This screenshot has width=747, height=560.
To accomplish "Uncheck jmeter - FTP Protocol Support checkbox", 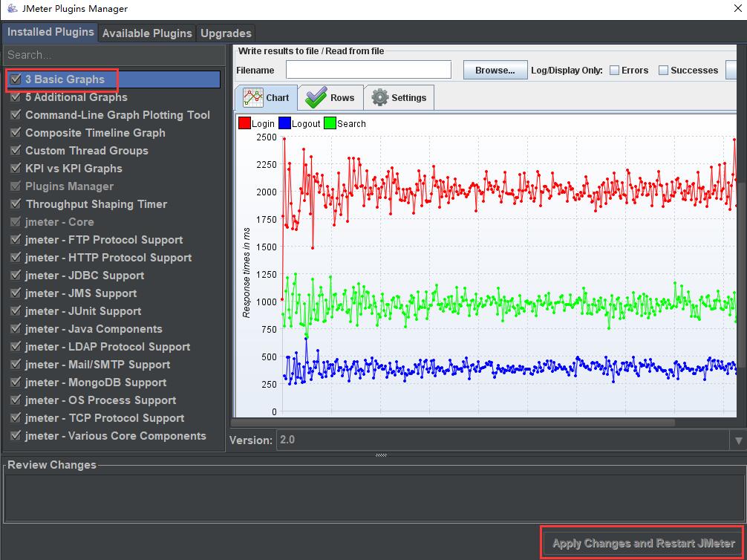I will pyautogui.click(x=16, y=240).
